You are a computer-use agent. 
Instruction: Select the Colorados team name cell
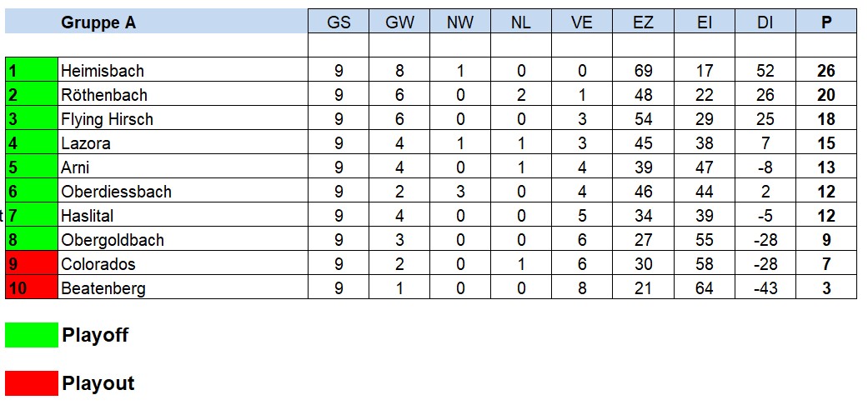pyautogui.click(x=183, y=264)
